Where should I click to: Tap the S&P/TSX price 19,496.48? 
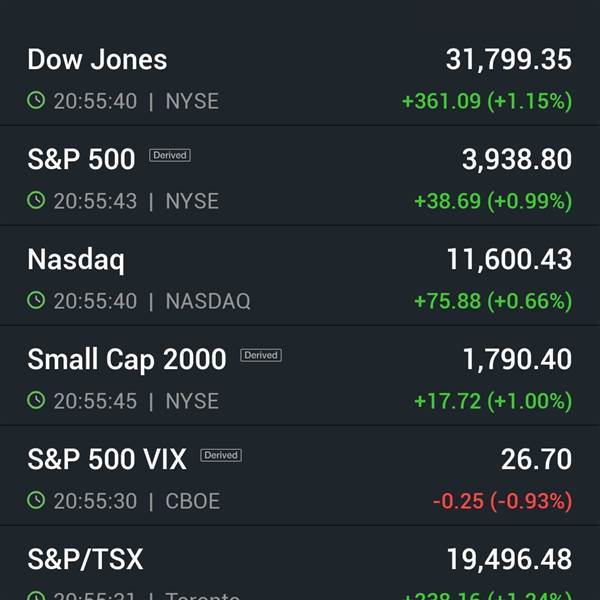[x=509, y=559]
